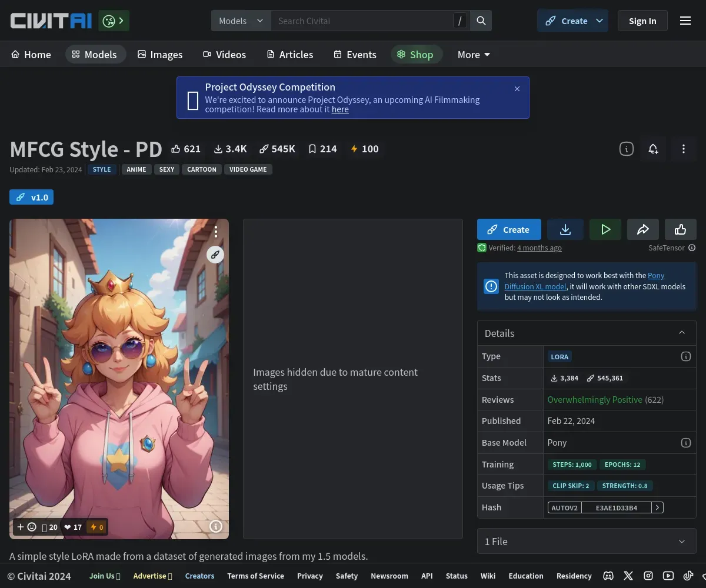
Task: Click Overwhelmingly Positive reviews text
Action: (x=595, y=400)
